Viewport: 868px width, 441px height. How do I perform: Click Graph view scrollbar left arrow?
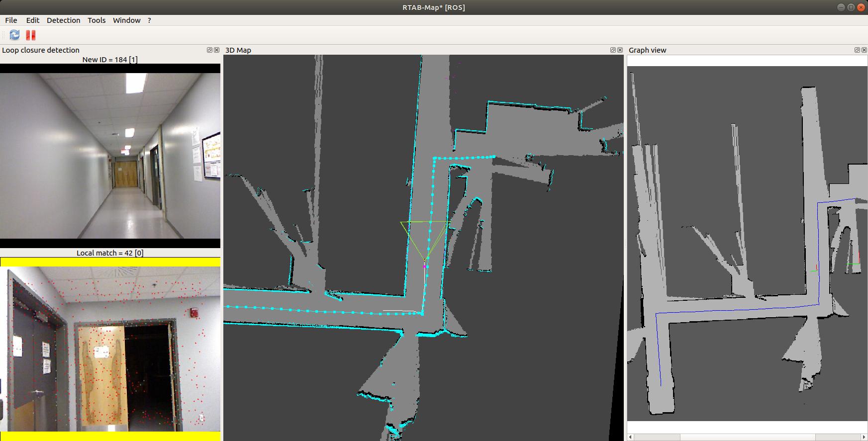pos(631,437)
